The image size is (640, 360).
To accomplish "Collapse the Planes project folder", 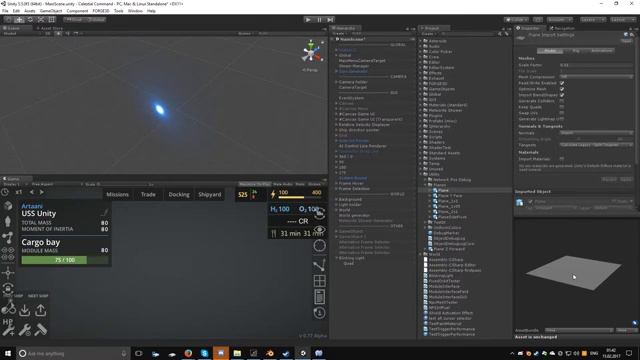I will pos(426,185).
